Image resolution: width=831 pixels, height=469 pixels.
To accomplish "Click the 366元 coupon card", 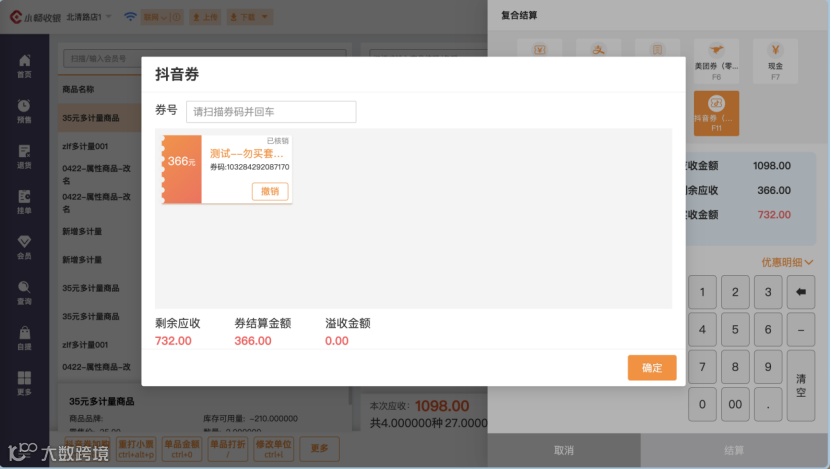I will [x=227, y=169].
